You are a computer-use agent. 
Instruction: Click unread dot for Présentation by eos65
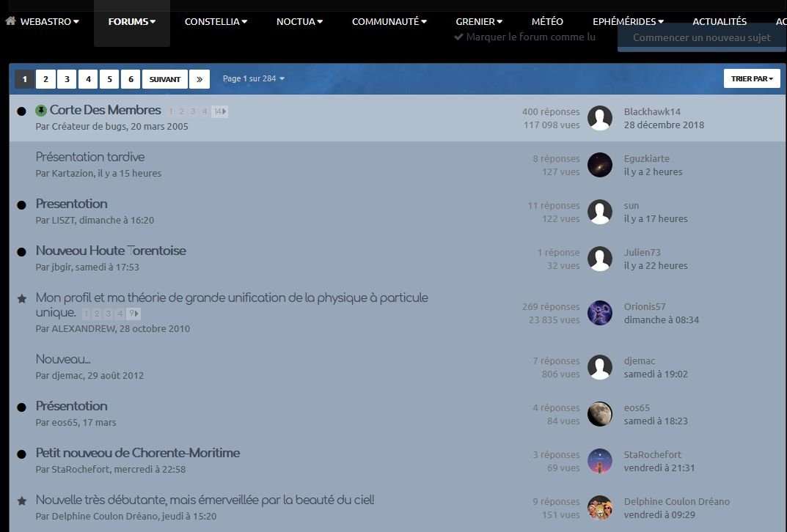(x=21, y=407)
